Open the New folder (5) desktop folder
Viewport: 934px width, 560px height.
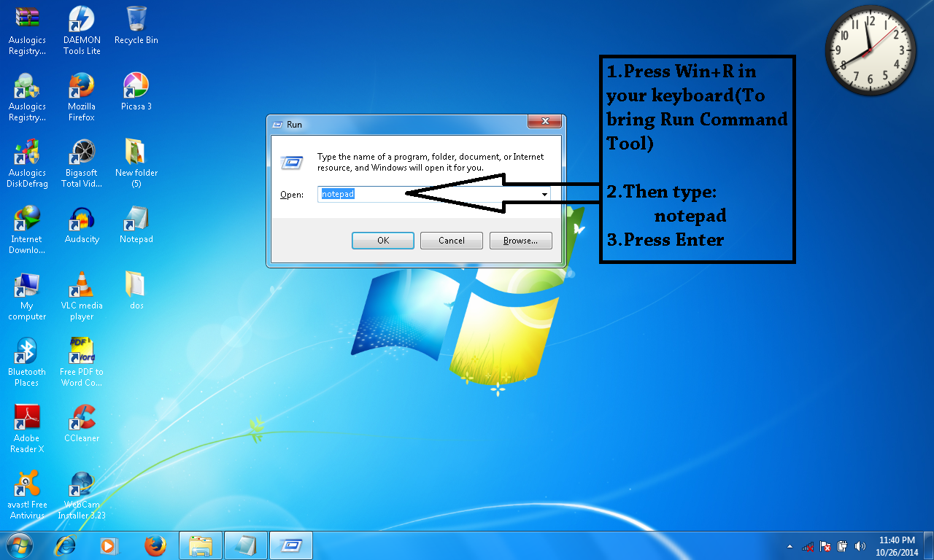tap(136, 163)
